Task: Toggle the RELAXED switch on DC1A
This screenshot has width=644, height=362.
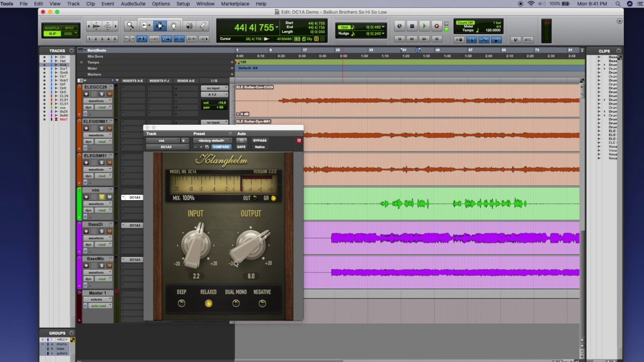Action: click(x=208, y=303)
